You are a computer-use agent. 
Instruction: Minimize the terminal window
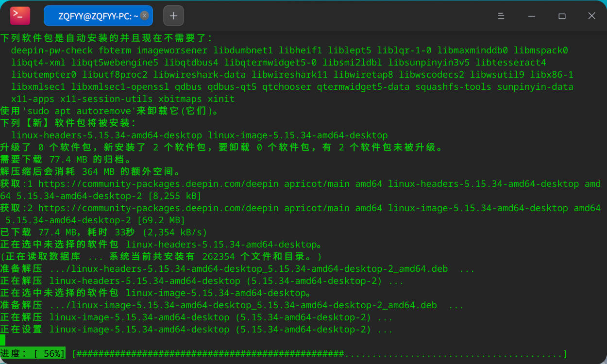click(532, 16)
